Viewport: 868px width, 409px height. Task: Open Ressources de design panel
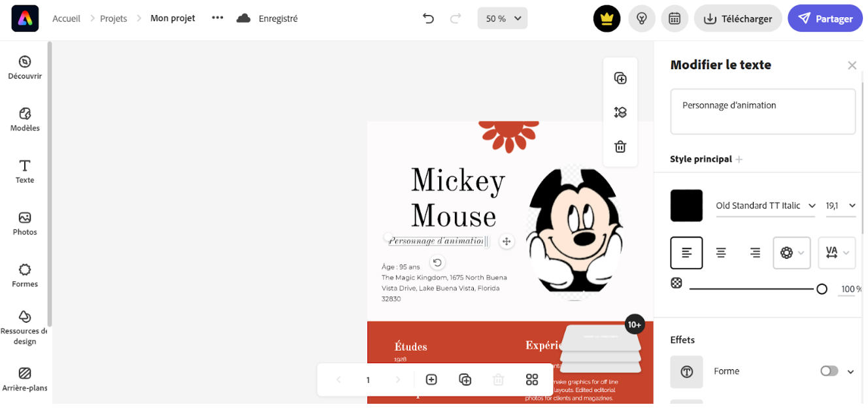tap(25, 327)
